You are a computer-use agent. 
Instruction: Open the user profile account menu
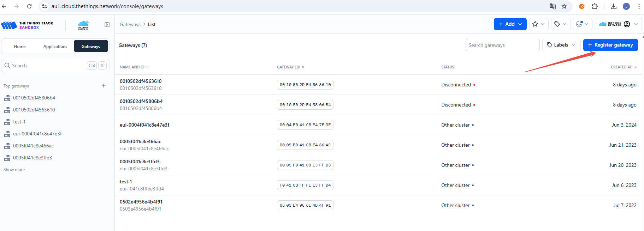pos(618,24)
